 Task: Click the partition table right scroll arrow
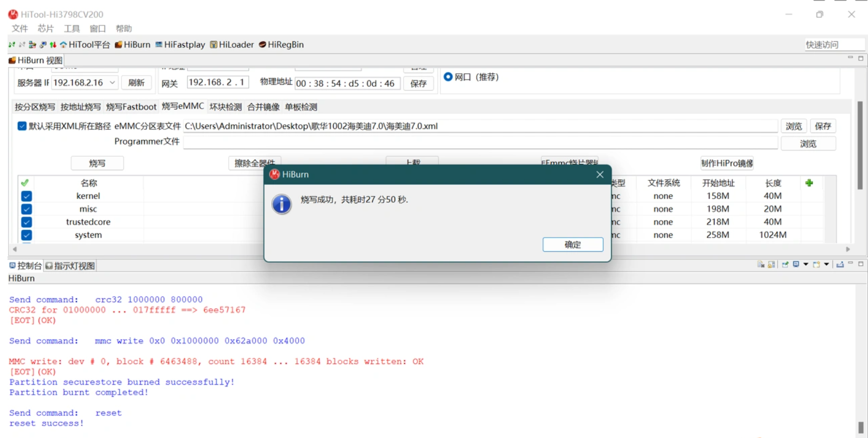click(848, 249)
